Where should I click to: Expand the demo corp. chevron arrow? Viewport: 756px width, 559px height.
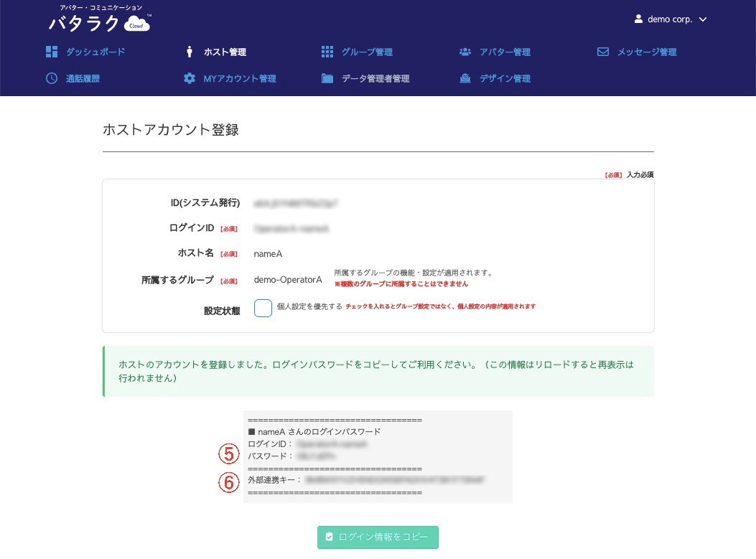(x=703, y=20)
